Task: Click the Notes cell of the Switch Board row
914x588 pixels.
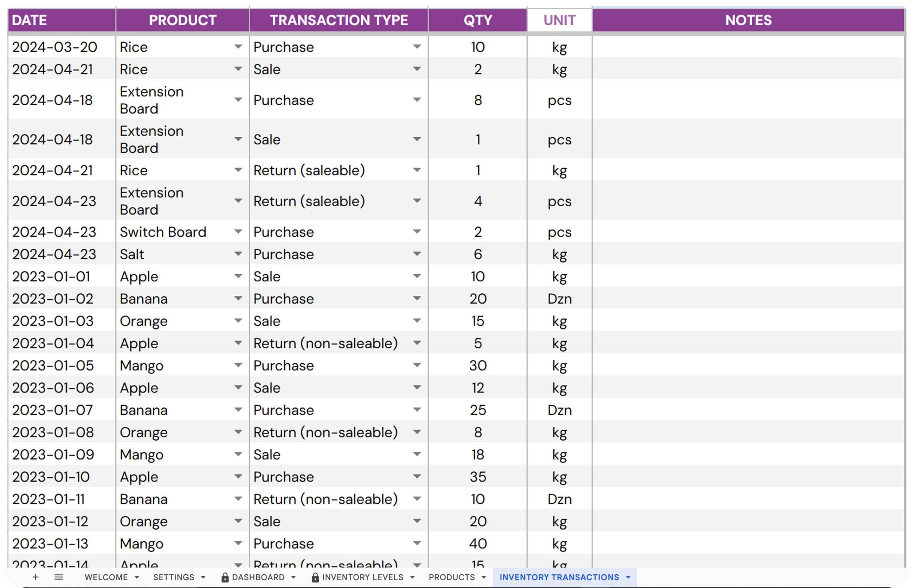Action: pos(748,232)
